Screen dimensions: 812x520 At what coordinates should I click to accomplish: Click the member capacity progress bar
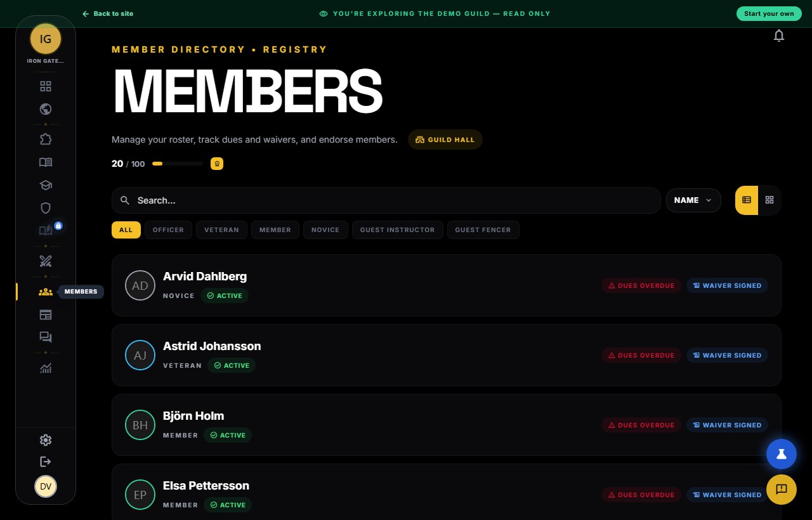(x=178, y=164)
